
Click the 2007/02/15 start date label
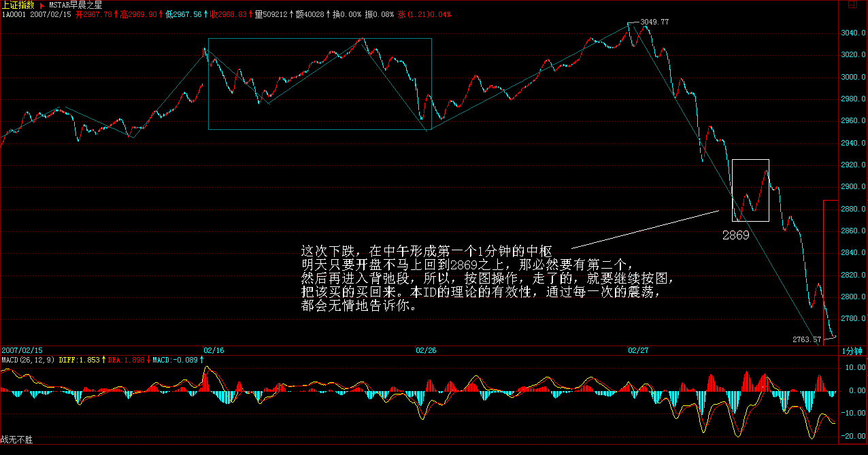click(21, 351)
